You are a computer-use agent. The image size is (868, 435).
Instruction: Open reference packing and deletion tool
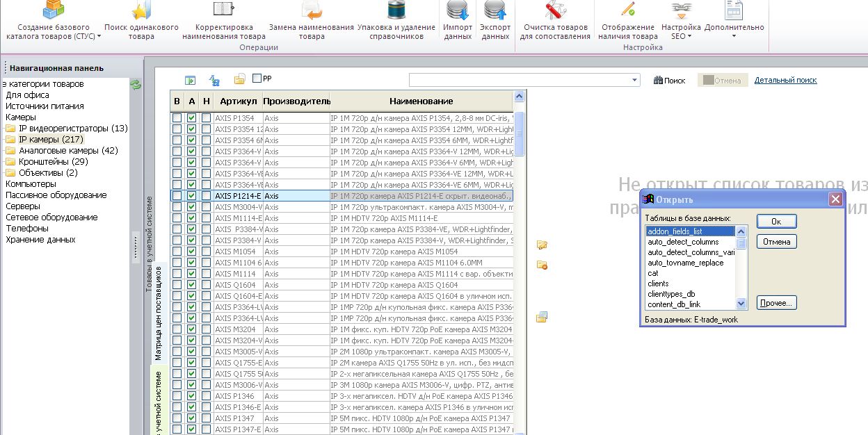[396, 21]
